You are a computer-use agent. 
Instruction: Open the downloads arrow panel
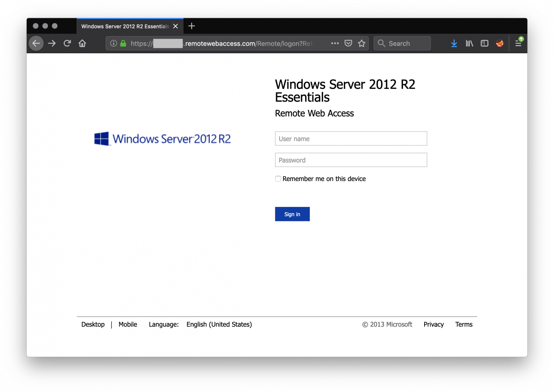coord(454,43)
